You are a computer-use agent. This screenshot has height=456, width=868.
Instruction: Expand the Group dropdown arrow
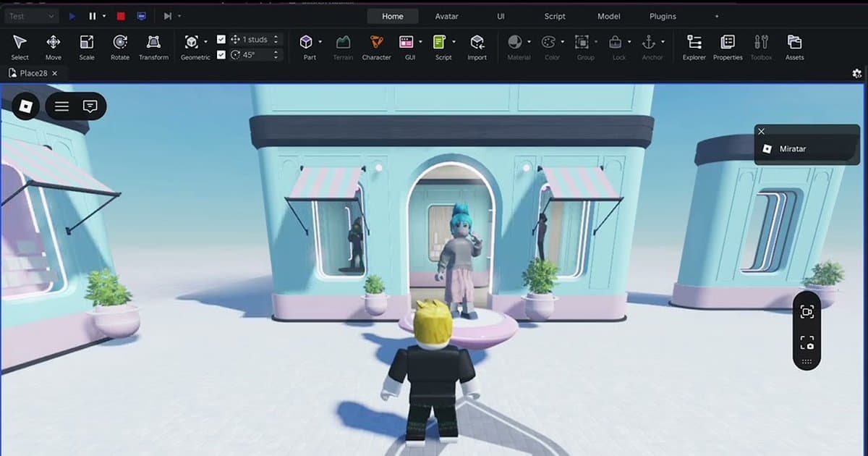(596, 41)
